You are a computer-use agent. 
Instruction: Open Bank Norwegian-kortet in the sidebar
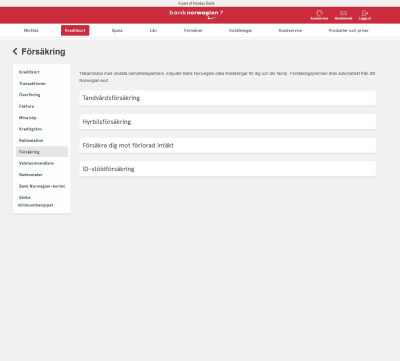tap(42, 186)
